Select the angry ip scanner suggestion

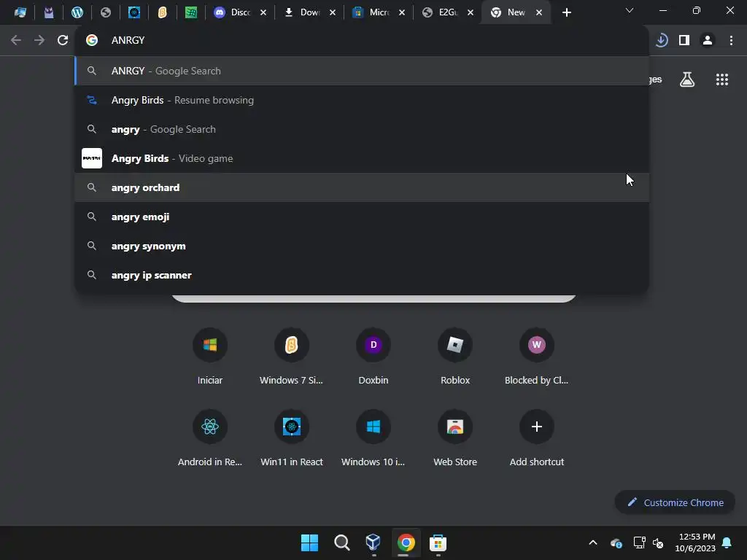pos(362,275)
